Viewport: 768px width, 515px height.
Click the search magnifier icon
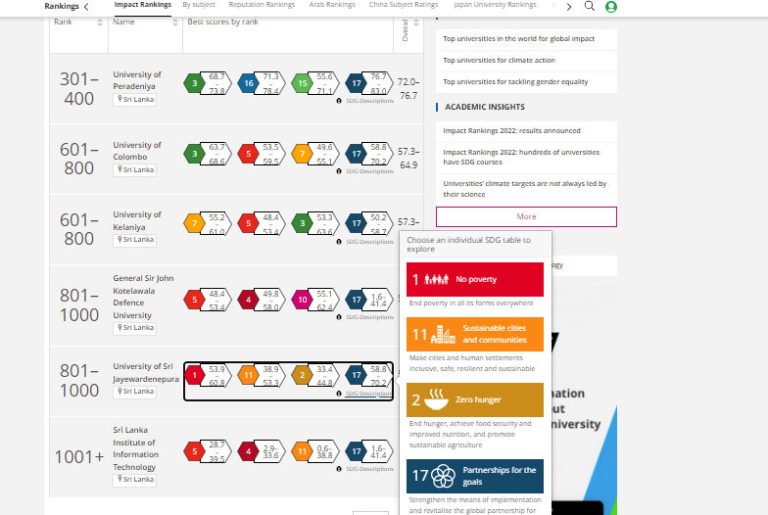tap(589, 6)
